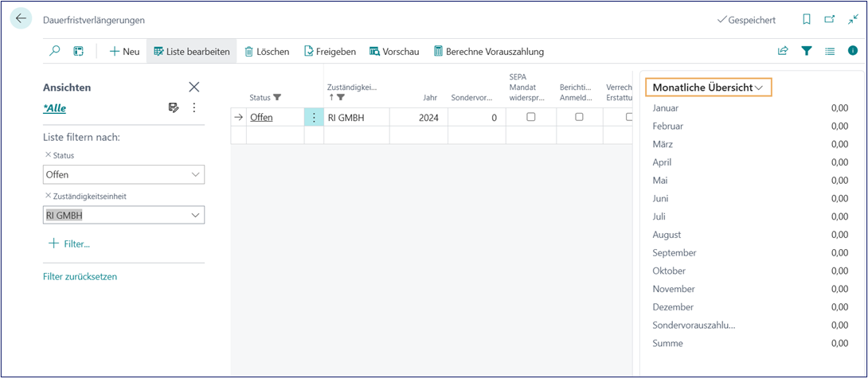Close the Ansichten filter pane

pos(194,87)
